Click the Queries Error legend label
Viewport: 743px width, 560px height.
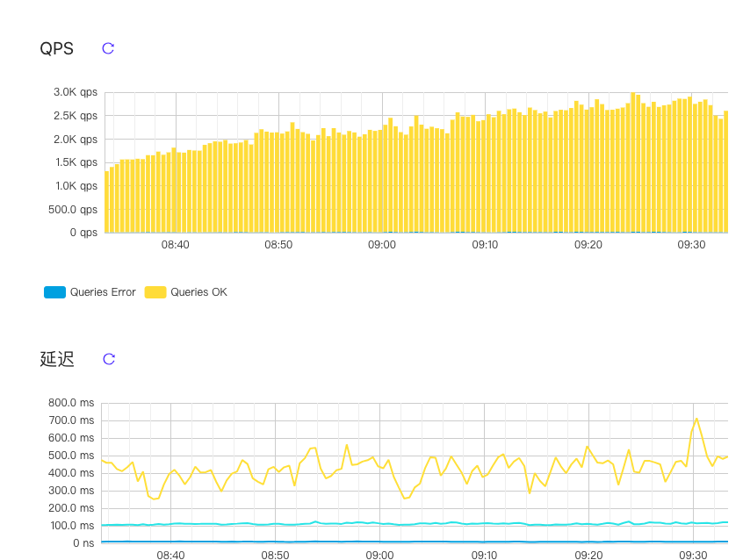coord(103,292)
